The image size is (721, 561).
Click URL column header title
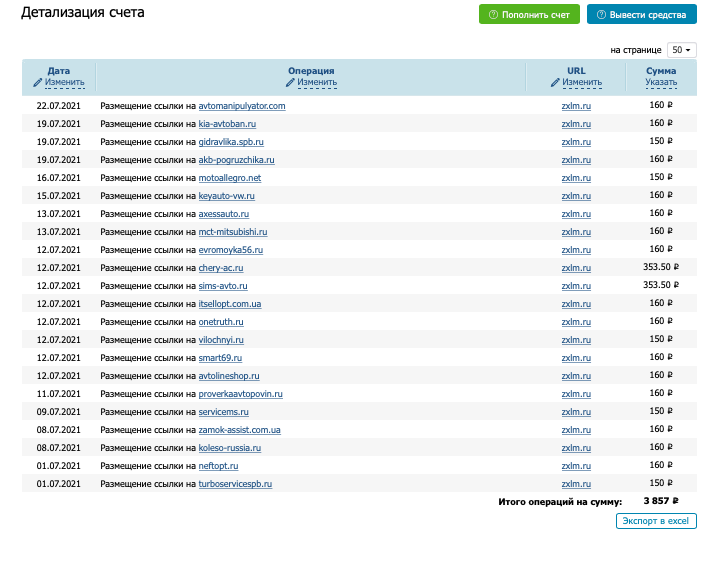tap(576, 71)
